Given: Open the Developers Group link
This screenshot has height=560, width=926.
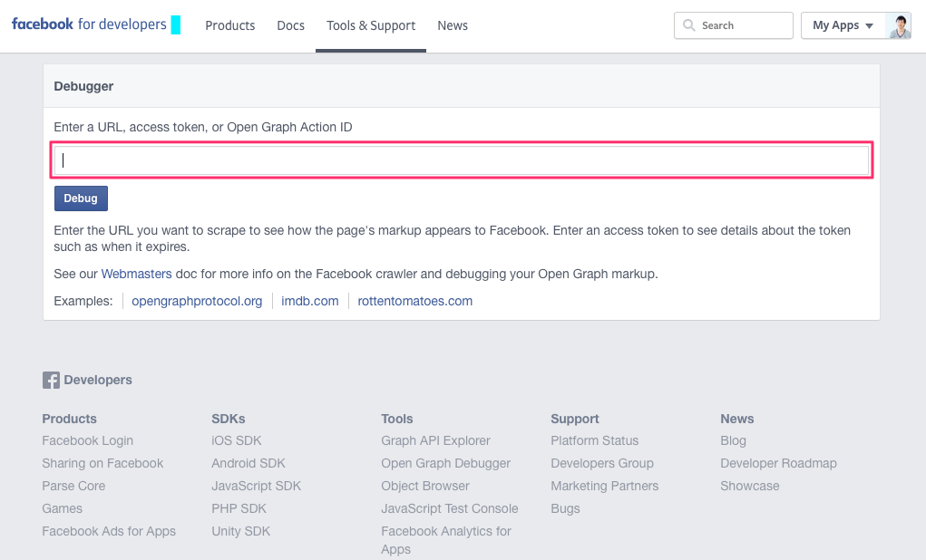Looking at the screenshot, I should point(602,463).
